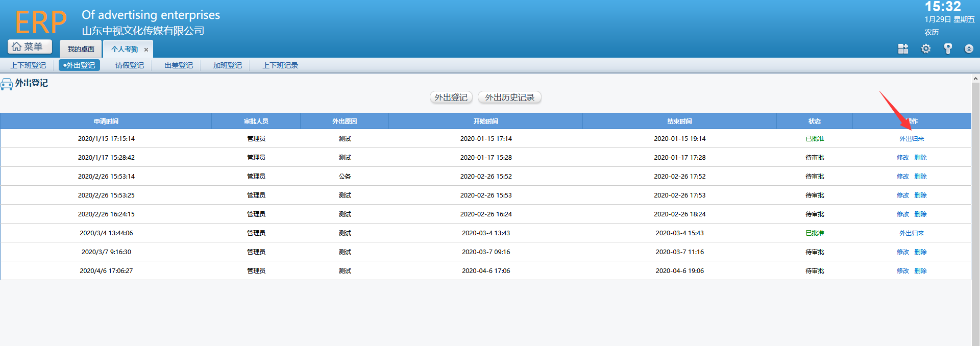The width and height of the screenshot is (980, 346).
Task: Click the vertical scrollbar track
Action: (x=975, y=214)
